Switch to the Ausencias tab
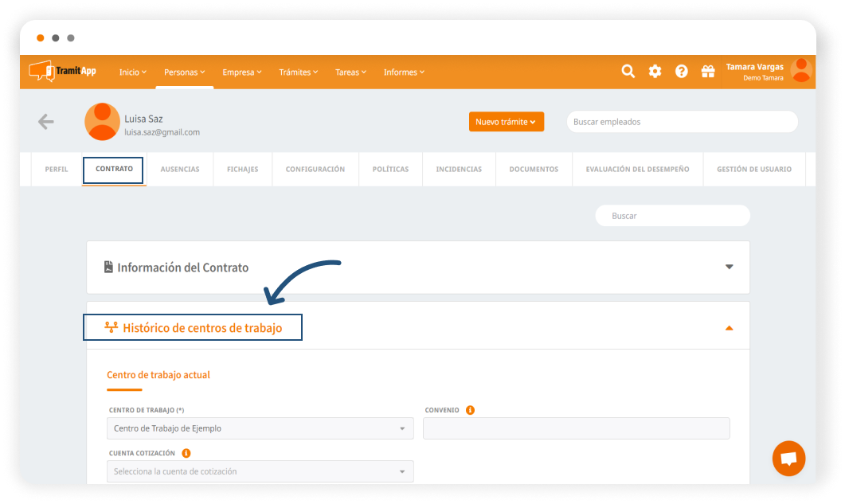 (x=180, y=170)
